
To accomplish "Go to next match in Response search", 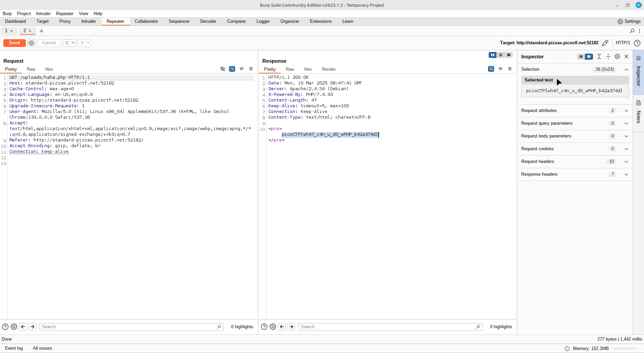I will coord(291,327).
